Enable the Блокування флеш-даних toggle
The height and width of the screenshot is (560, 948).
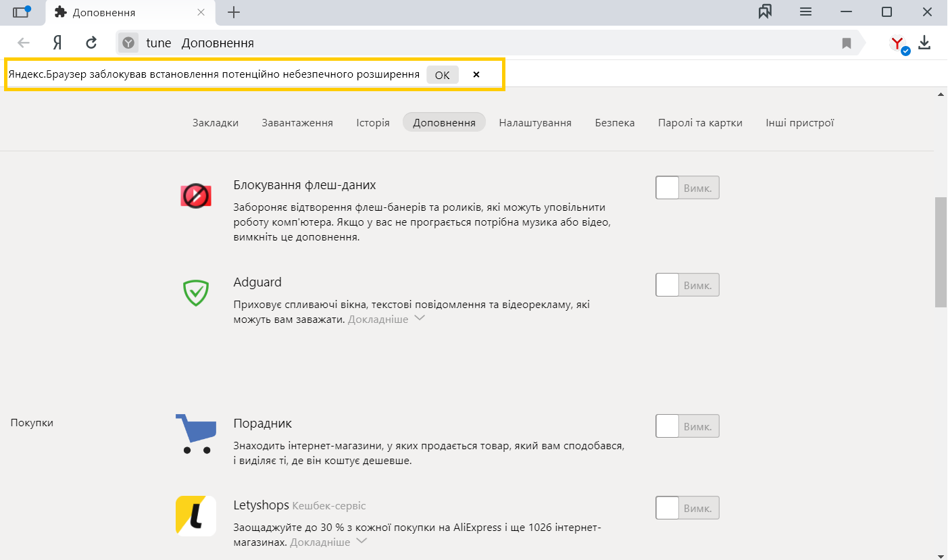click(687, 188)
